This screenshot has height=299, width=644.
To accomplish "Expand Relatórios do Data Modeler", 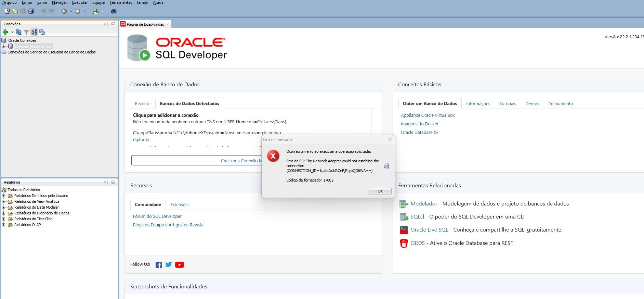I will pyautogui.click(x=3, y=208).
